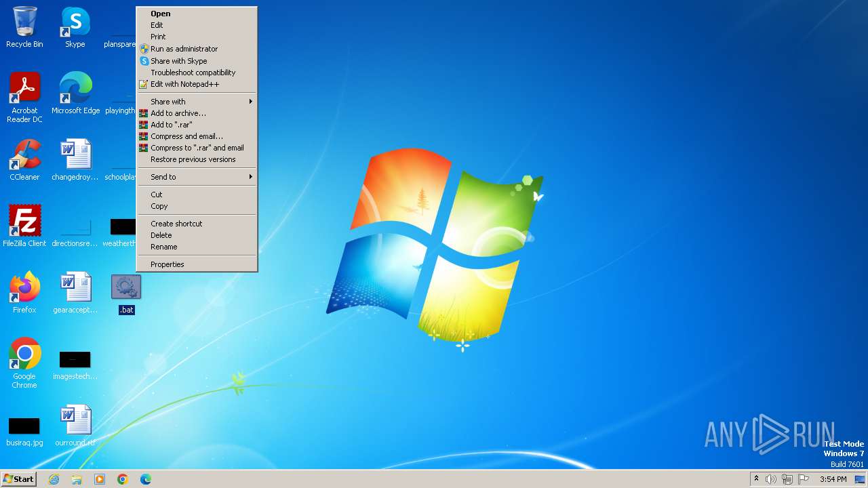This screenshot has height=488, width=868.
Task: Select the Acrobat Reader DC icon
Action: [x=24, y=98]
